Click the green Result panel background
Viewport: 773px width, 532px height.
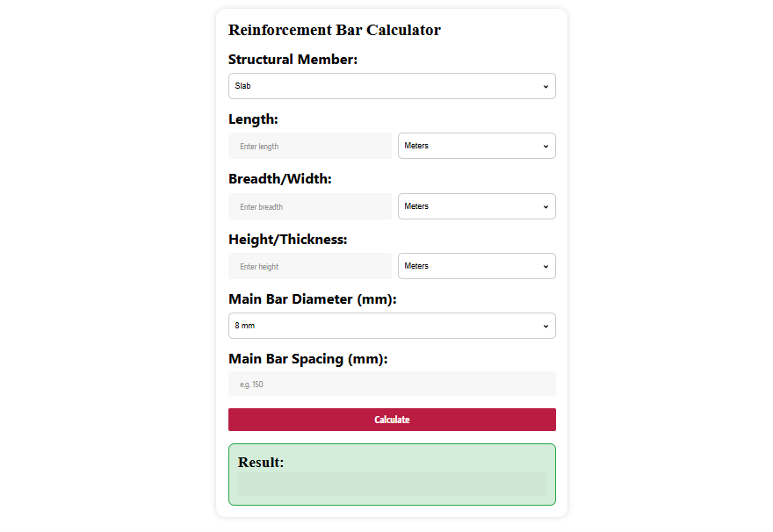[x=439, y=458]
